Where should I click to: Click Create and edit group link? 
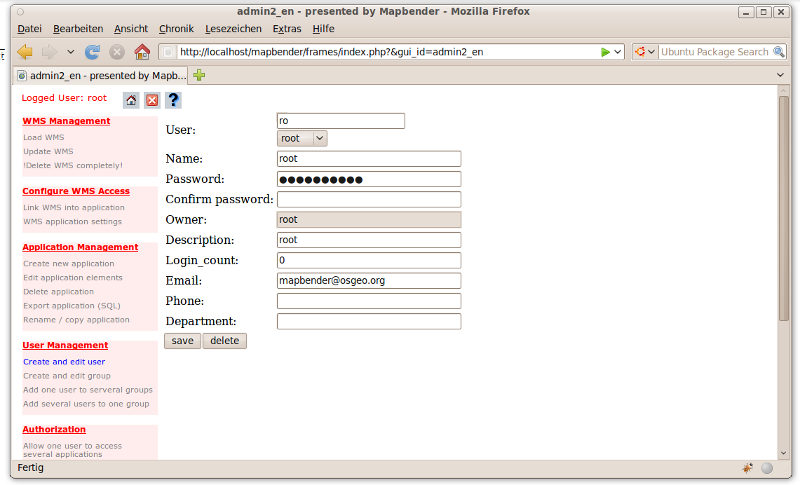[66, 376]
